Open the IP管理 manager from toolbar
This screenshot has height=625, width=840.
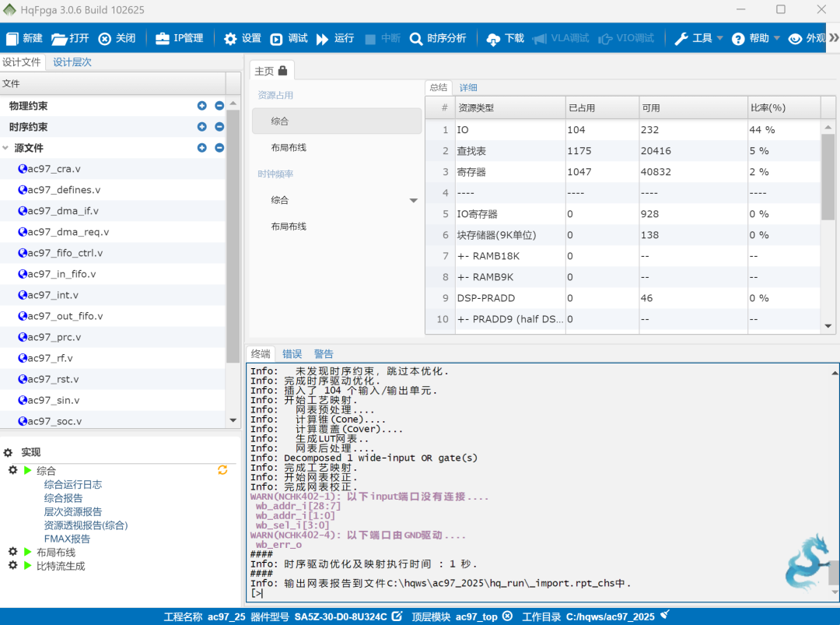click(179, 38)
